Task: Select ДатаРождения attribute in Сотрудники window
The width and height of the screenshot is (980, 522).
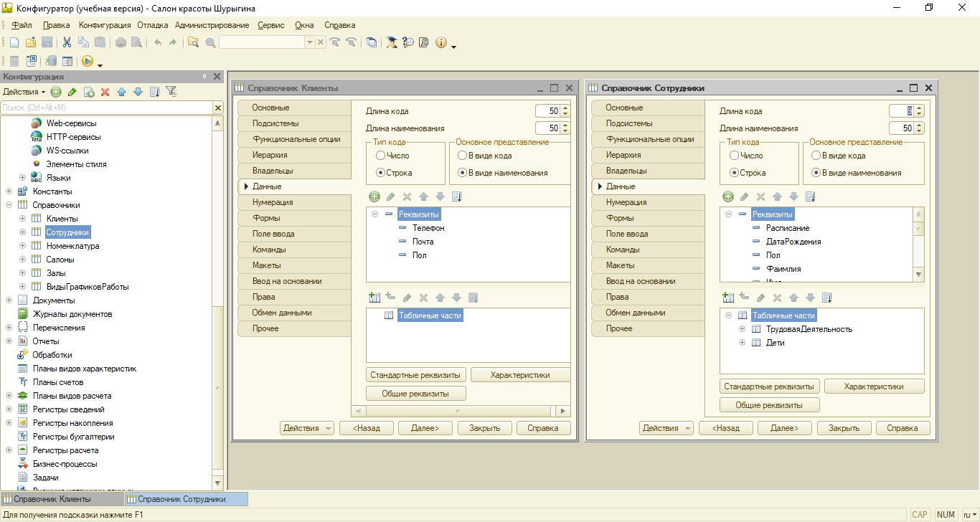Action: (x=793, y=242)
